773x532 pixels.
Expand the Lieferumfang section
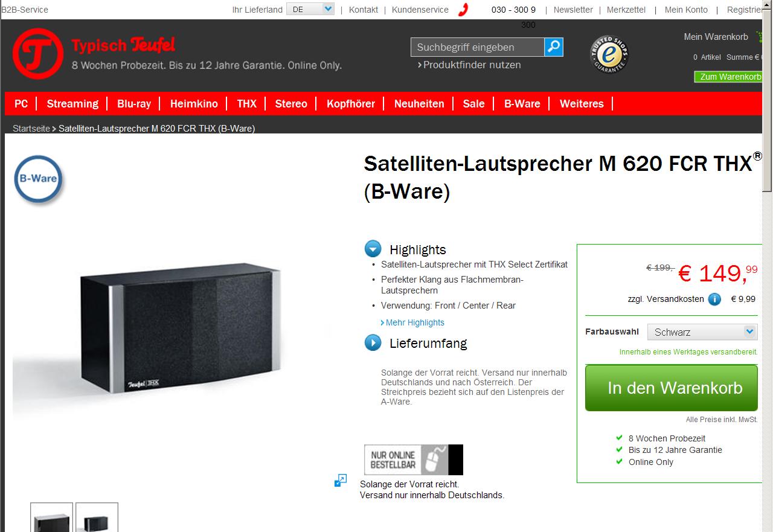click(x=373, y=343)
